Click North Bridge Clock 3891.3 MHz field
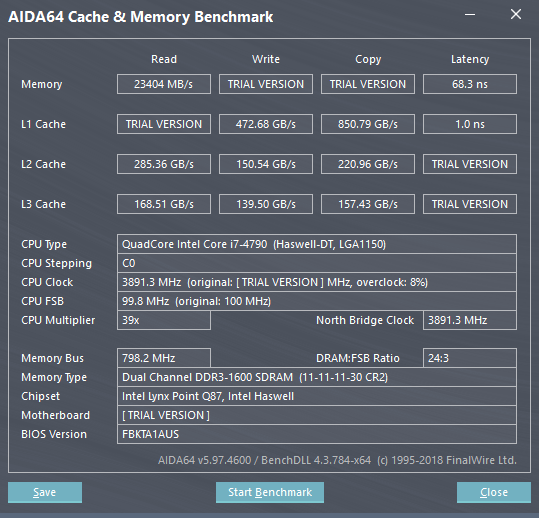Image resolution: width=539 pixels, height=518 pixels. (x=470, y=320)
